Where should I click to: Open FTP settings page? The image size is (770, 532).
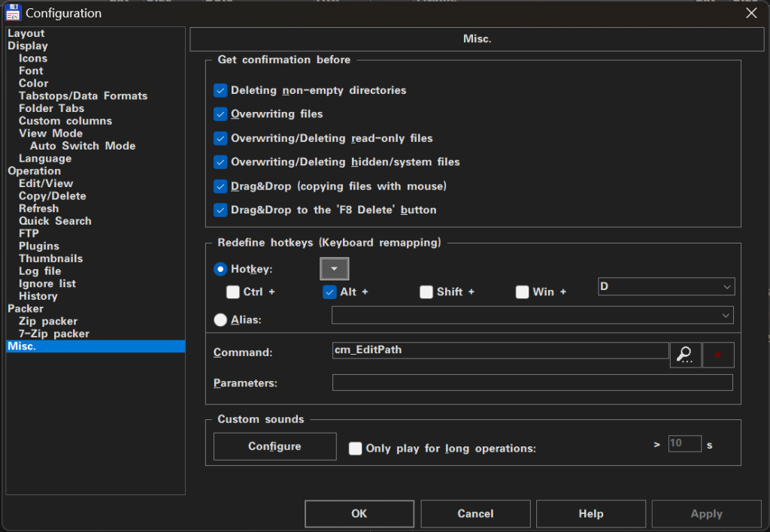(x=29, y=234)
